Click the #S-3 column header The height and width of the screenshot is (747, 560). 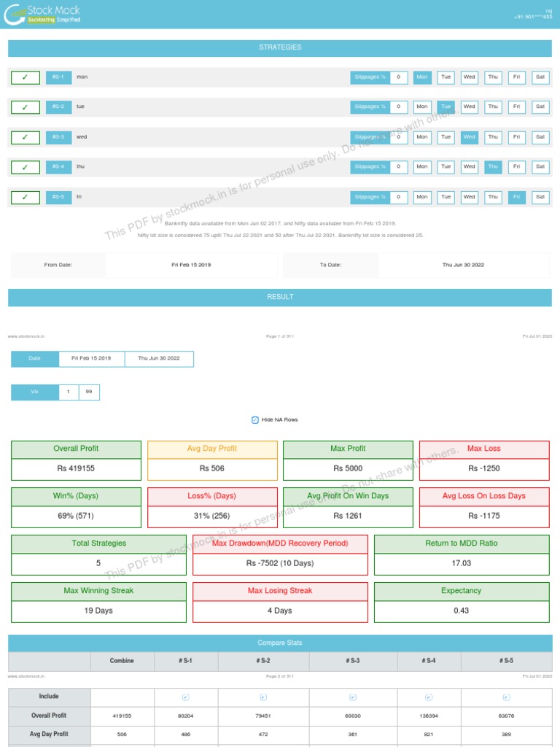point(353,661)
